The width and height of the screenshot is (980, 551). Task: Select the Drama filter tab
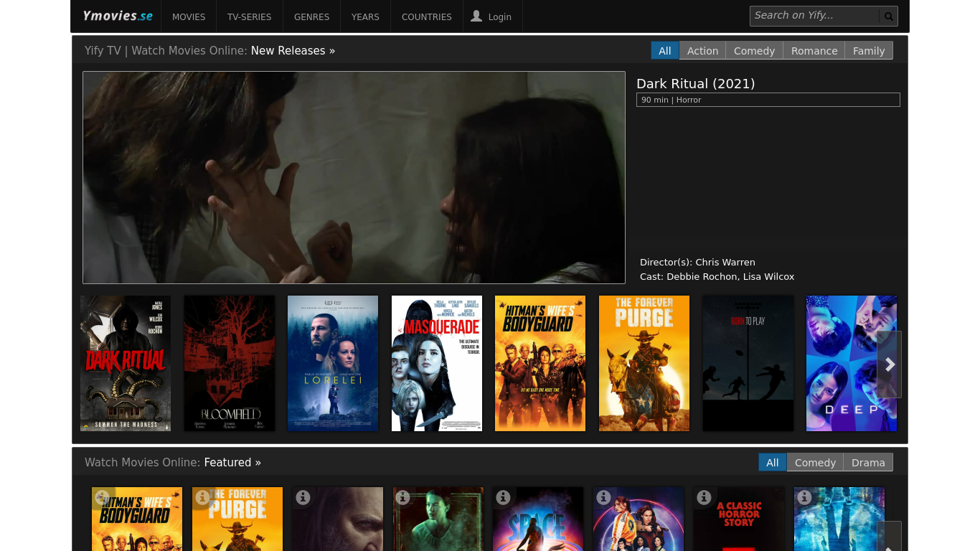[x=868, y=462]
